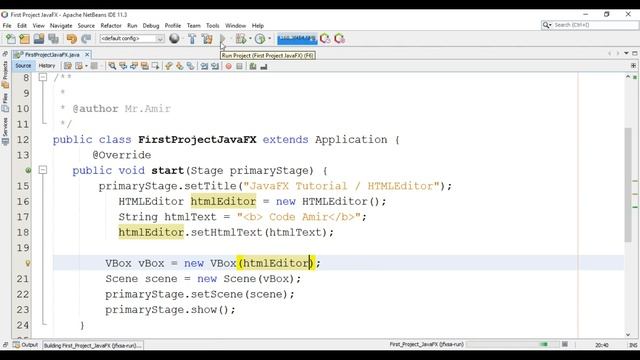Image resolution: width=640 pixels, height=360 pixels.
Task: Open the Source menu
Action: 86,25
